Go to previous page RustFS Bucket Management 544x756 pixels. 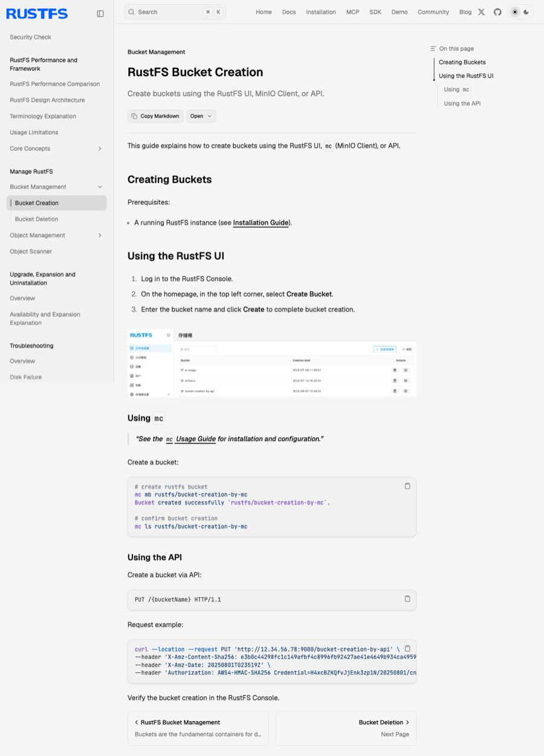pyautogui.click(x=198, y=728)
